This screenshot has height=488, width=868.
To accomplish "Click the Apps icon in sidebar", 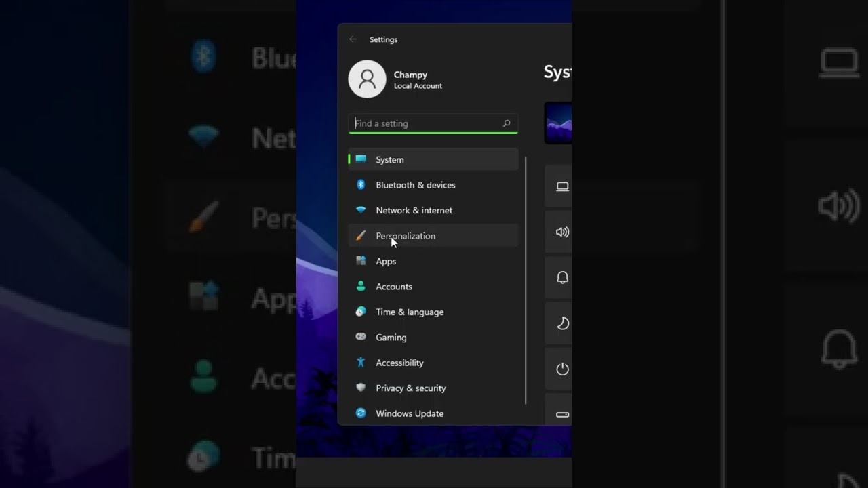I will 361,261.
